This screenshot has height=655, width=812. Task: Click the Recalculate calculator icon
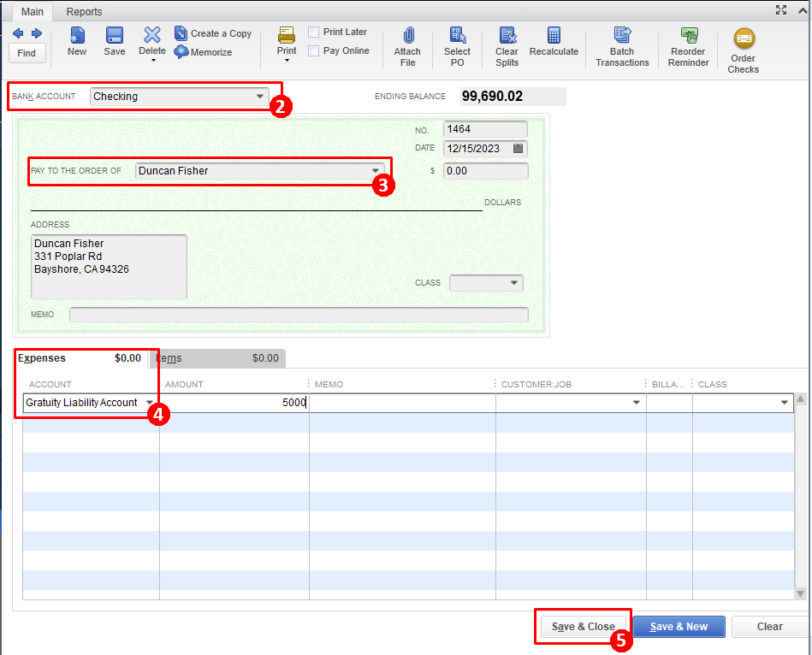(554, 36)
